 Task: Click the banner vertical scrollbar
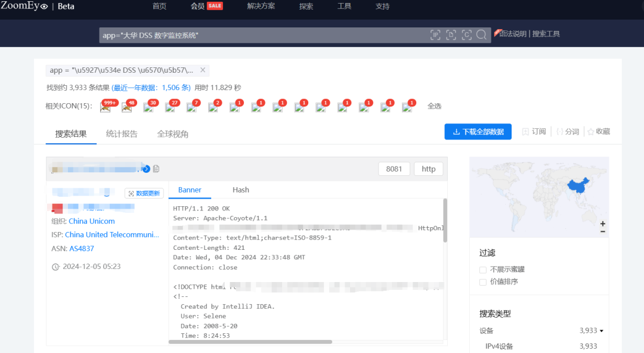tap(445, 220)
